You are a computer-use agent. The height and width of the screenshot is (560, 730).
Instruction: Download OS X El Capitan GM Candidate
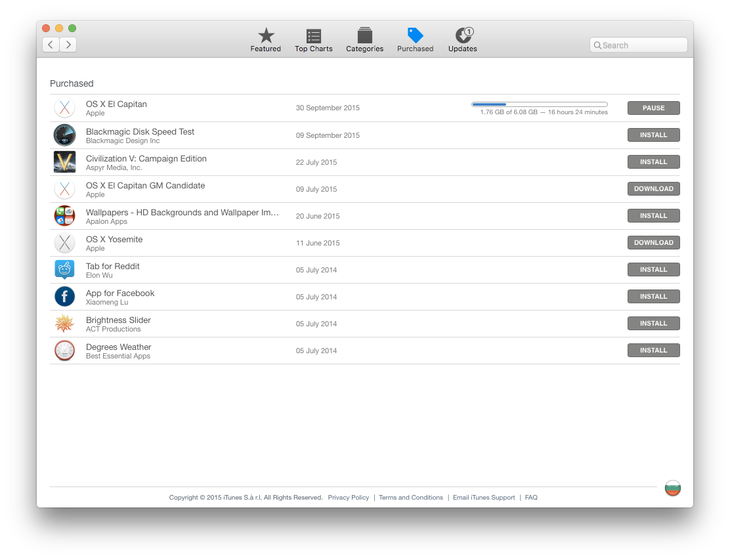click(654, 189)
